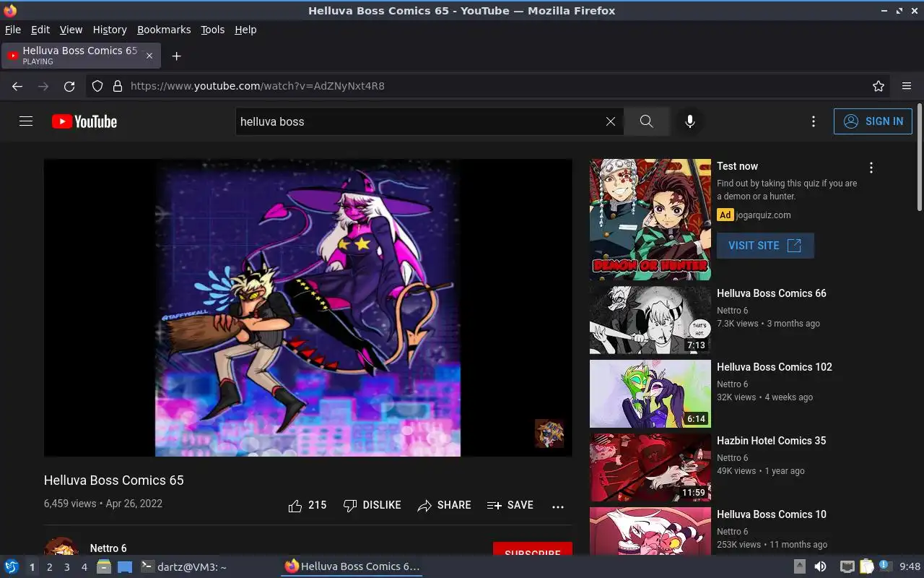Click the channel watermark in video corner
The height and width of the screenshot is (578, 924).
[x=549, y=433]
